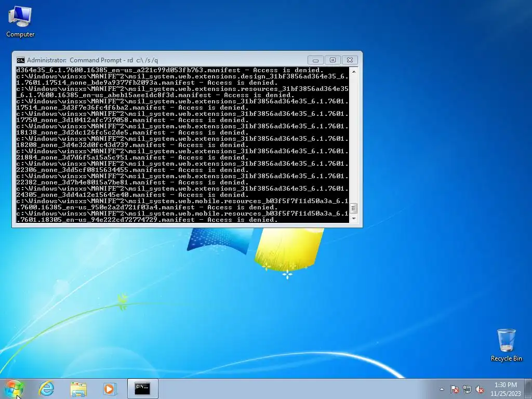Open the Computer desktop icon

20,22
